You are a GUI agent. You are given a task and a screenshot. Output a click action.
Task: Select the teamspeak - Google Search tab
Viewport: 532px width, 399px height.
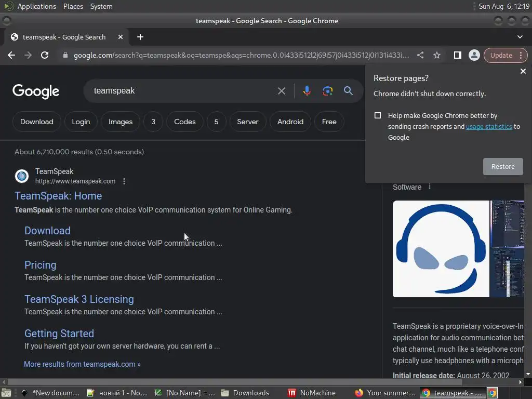64,37
